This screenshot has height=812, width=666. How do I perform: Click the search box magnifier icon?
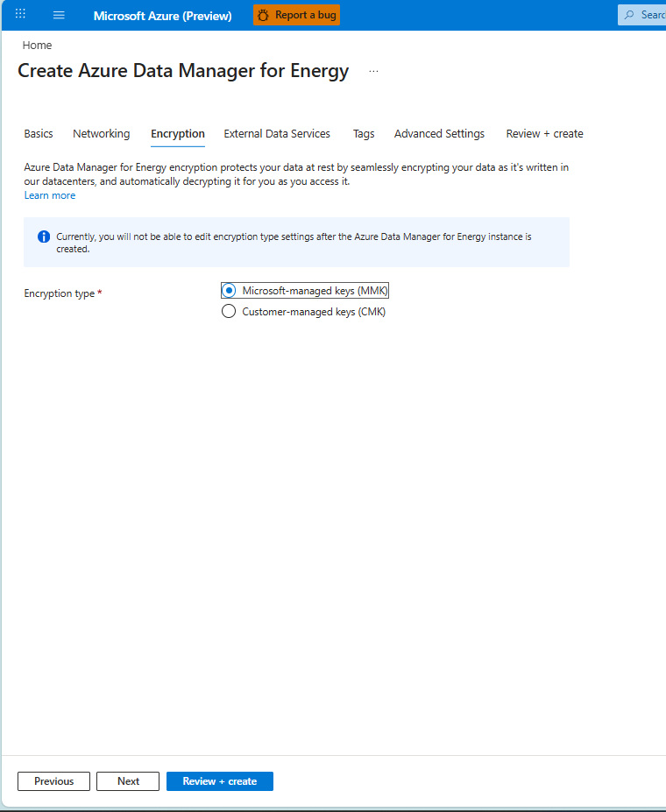629,15
